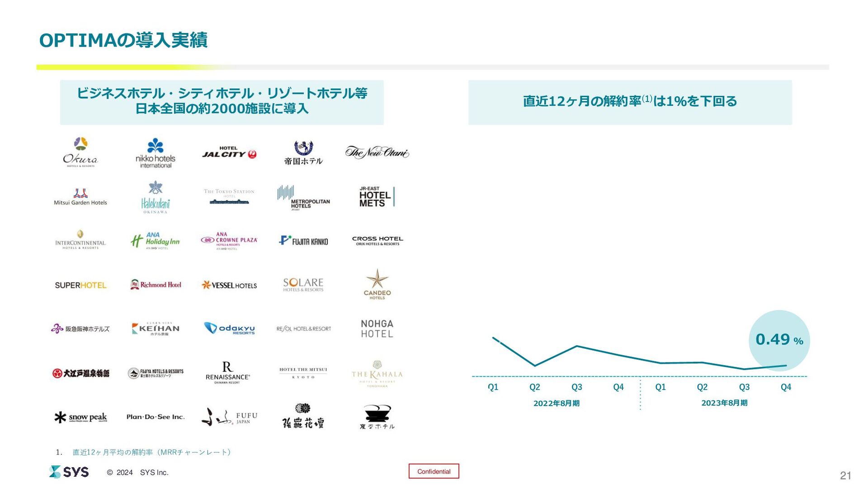Select the InterContinental Hotels logo
This screenshot has height=488, width=868.
point(80,240)
